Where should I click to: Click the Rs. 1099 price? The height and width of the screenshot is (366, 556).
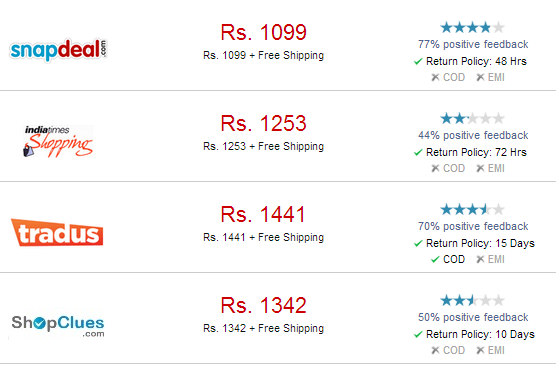(x=263, y=32)
